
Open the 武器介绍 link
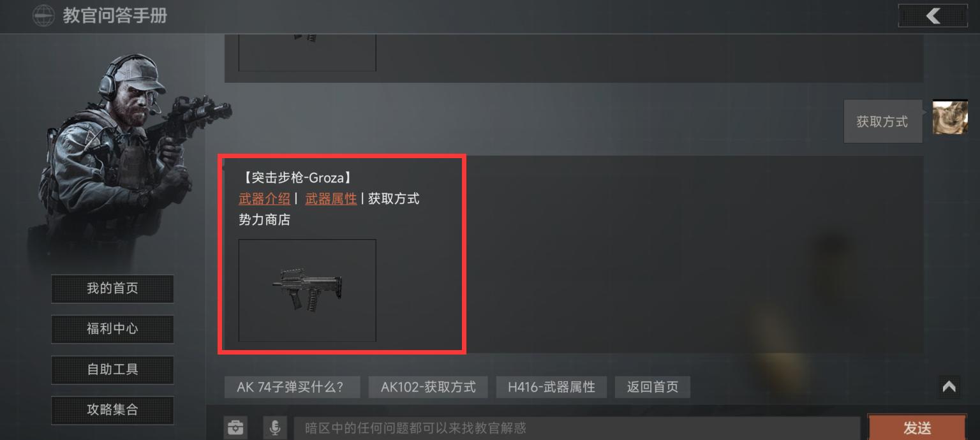click(x=264, y=198)
